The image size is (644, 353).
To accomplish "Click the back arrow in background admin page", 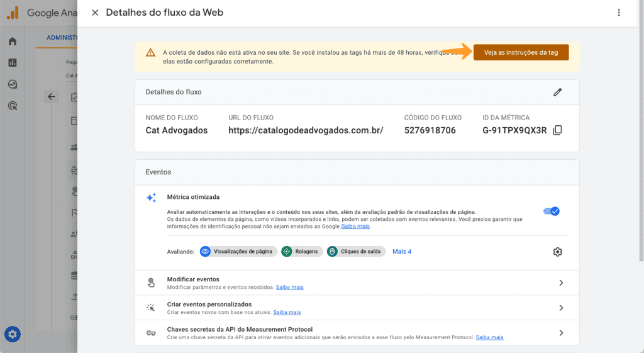I will [52, 96].
